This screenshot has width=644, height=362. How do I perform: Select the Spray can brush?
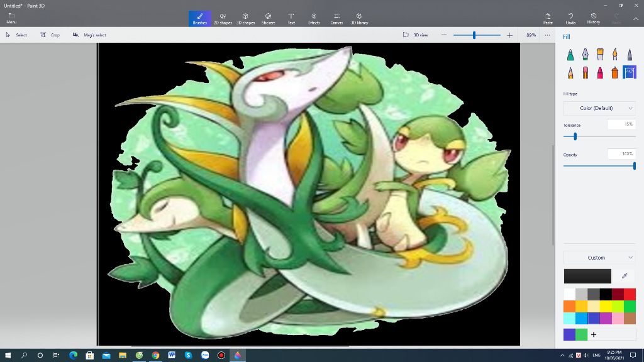point(615,73)
